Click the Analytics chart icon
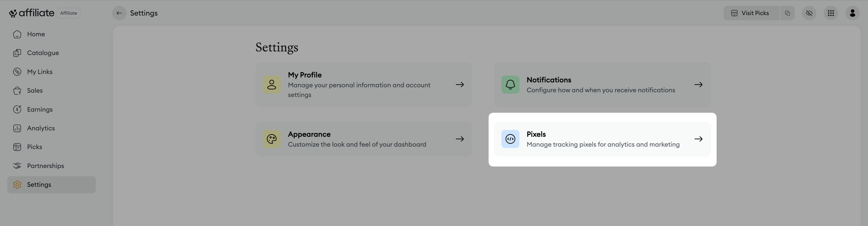Image resolution: width=868 pixels, height=226 pixels. pos(17,128)
